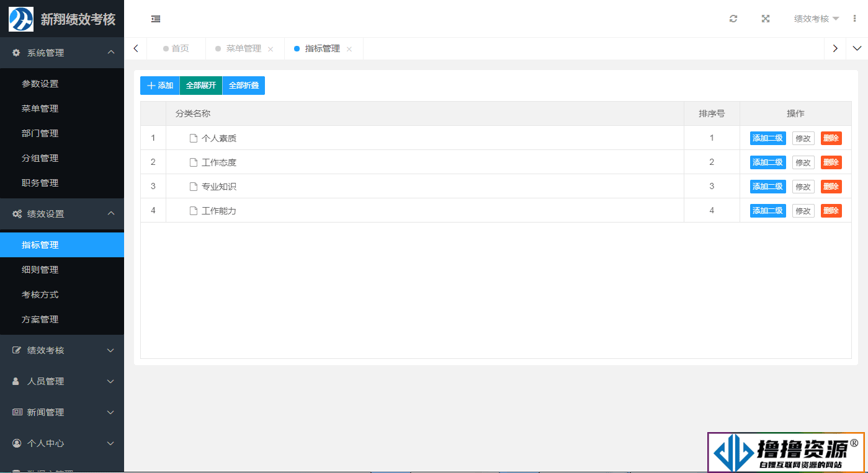Click 添加二级 for 专业知识
Viewport: 868px width, 473px height.
[768, 187]
